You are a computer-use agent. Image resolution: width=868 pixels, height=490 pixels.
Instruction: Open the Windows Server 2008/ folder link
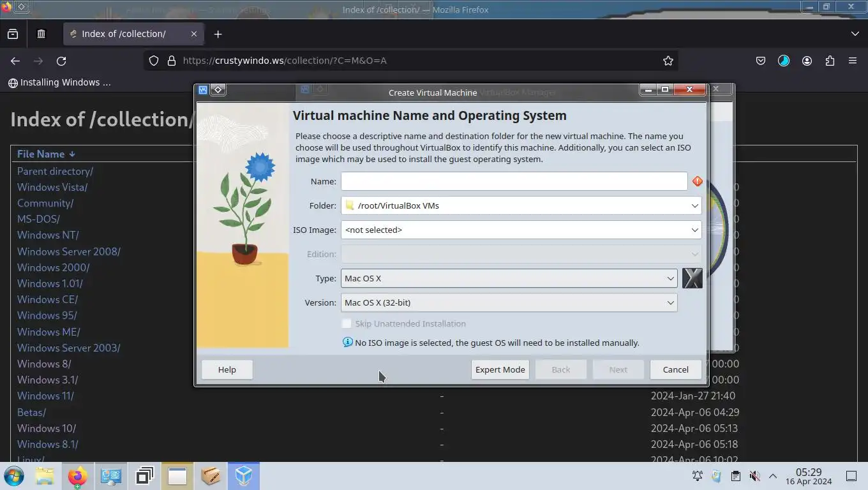(69, 251)
